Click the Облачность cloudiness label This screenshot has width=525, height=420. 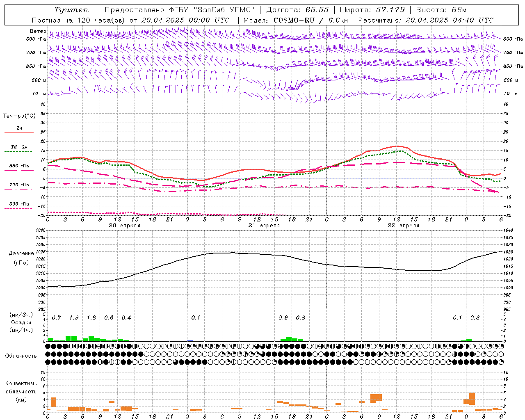click(x=21, y=356)
